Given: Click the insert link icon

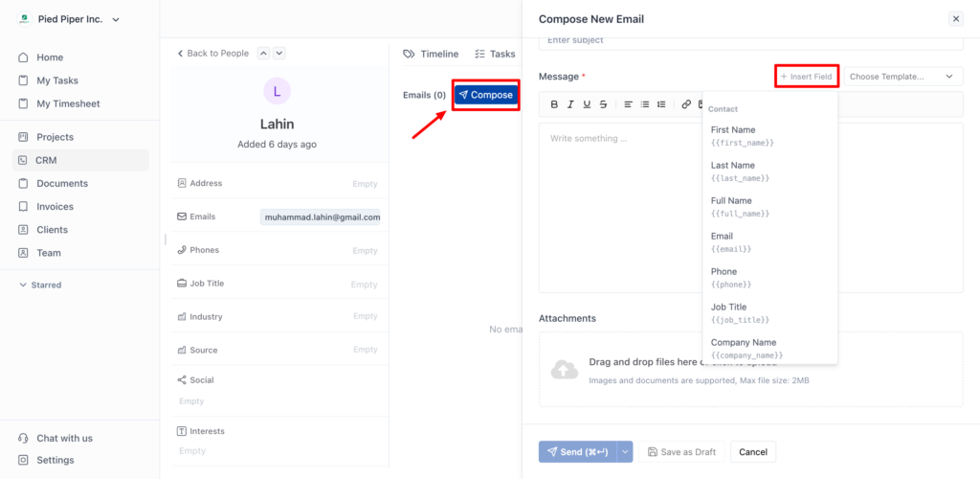Looking at the screenshot, I should coord(686,104).
